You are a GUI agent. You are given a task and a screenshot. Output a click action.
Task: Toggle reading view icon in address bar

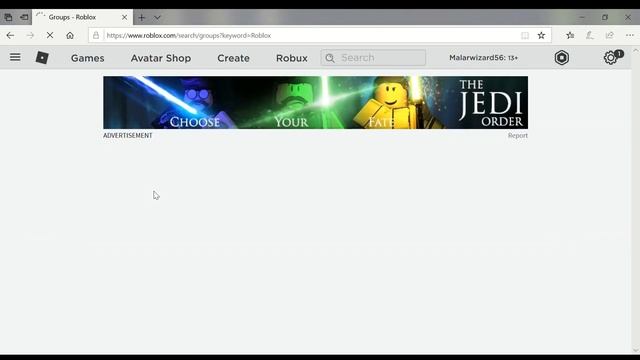pos(525,36)
